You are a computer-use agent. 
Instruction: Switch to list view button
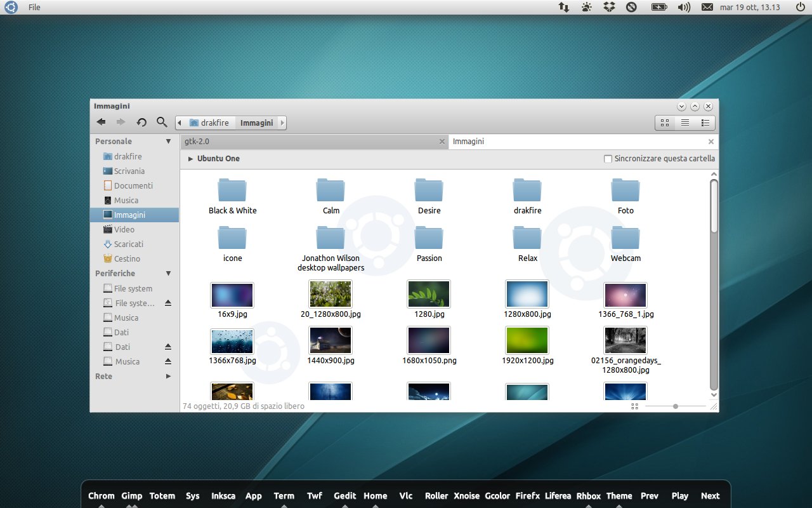coord(685,123)
